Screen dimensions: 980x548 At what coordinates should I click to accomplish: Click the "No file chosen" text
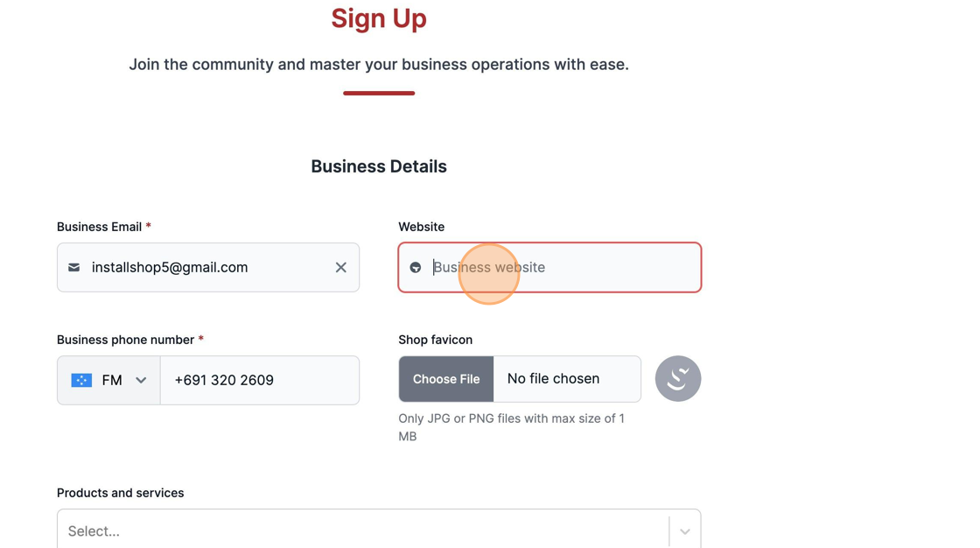pyautogui.click(x=553, y=379)
